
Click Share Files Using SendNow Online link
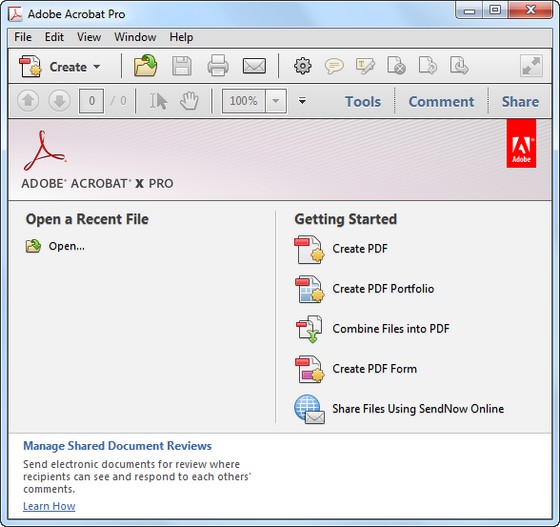[x=418, y=408]
